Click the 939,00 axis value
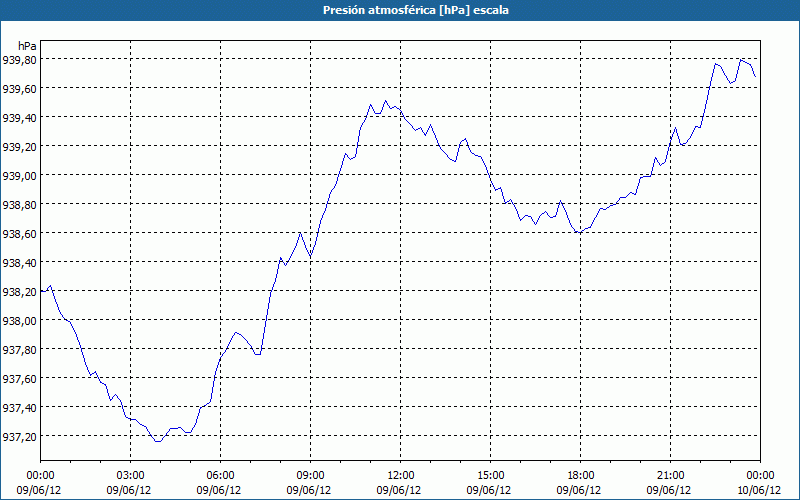This screenshot has width=800, height=500. 19,176
